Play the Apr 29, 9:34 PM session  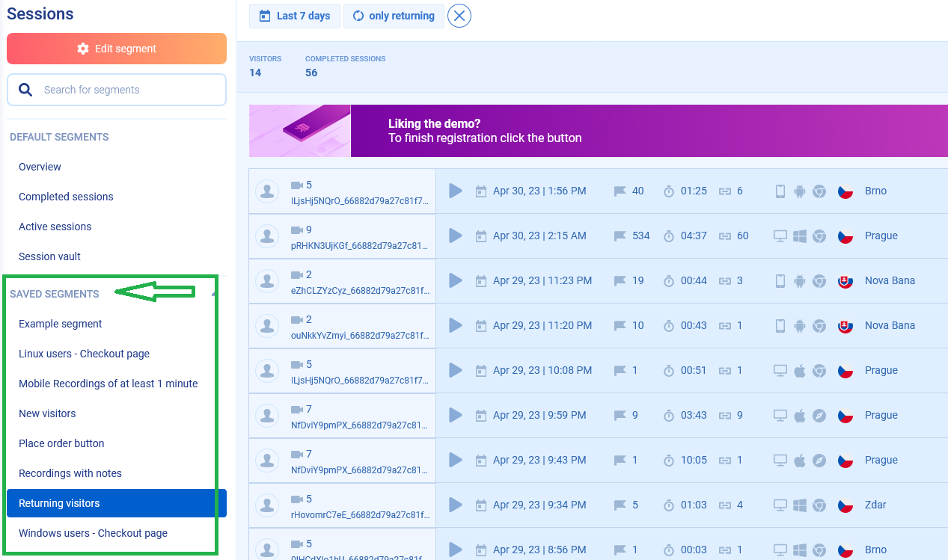(455, 505)
